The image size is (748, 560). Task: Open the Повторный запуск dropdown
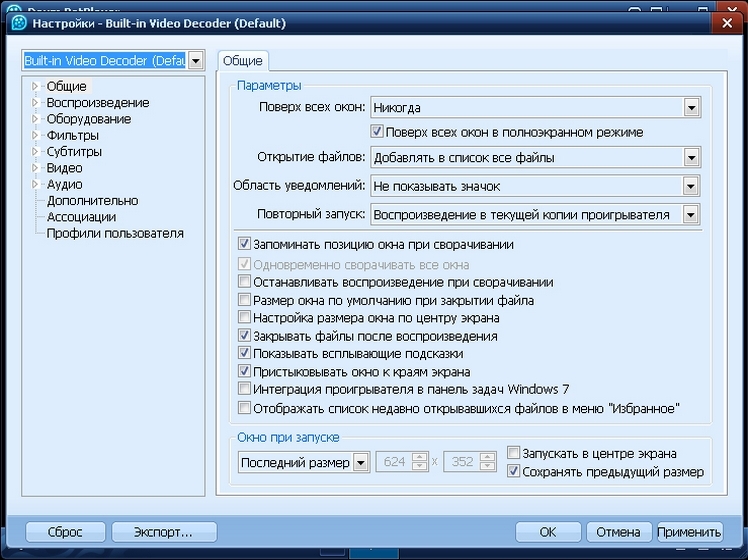point(690,214)
